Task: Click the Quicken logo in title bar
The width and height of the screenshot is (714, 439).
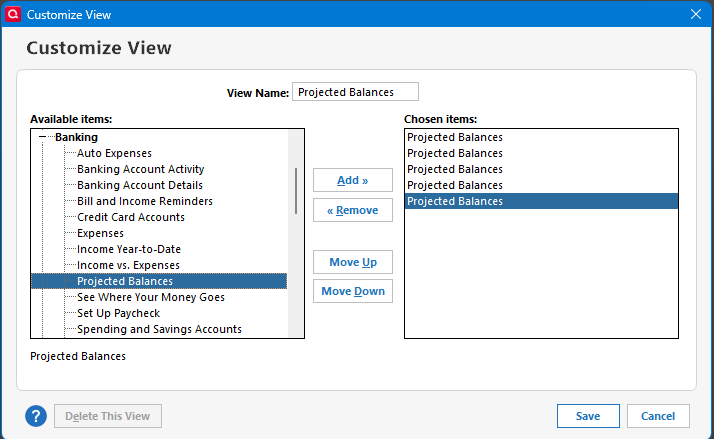Action: pyautogui.click(x=14, y=15)
